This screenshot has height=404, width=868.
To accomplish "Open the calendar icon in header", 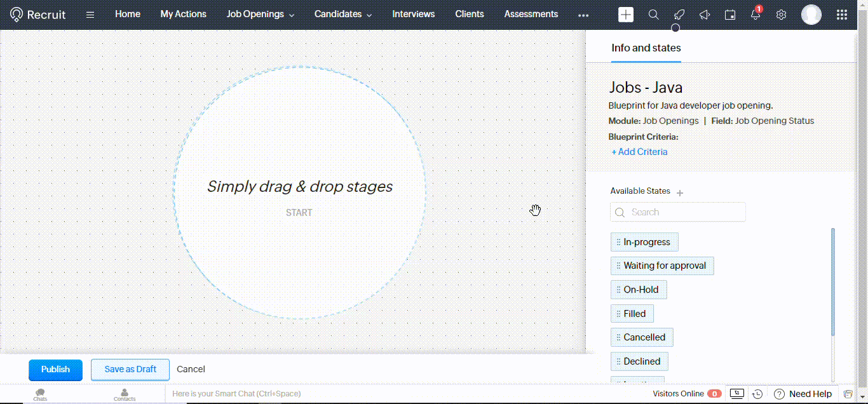I will click(x=730, y=15).
